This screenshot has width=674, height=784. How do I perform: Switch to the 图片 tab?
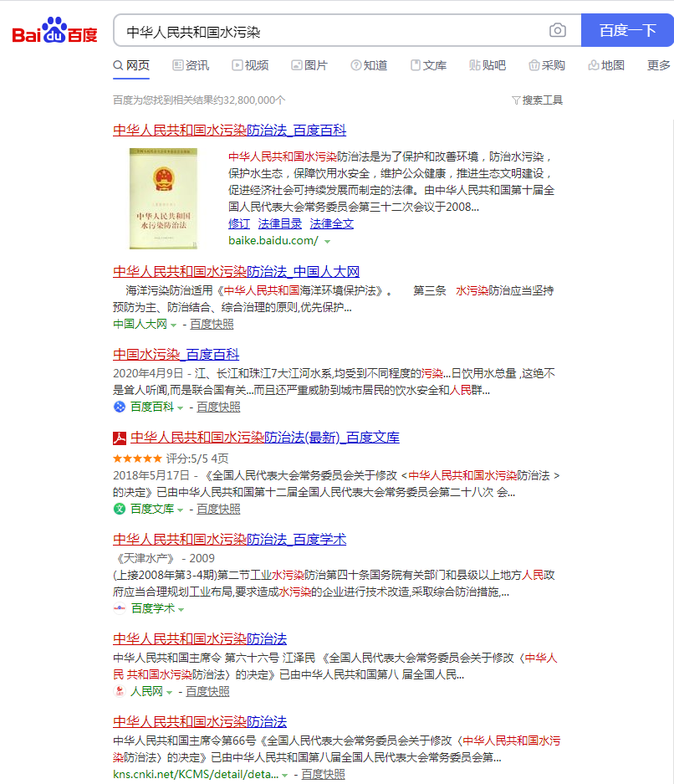pos(309,65)
